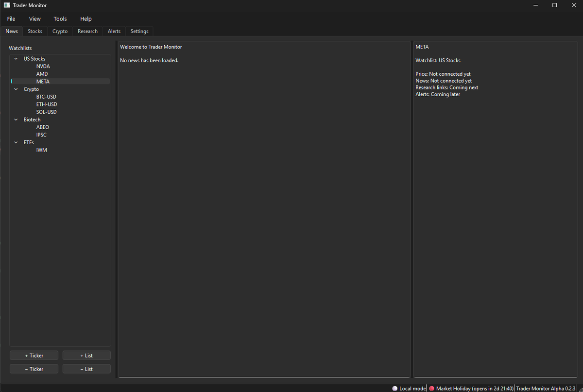Viewport: 583px width, 392px height.
Task: Collapse the ETFs watchlist group
Action: coord(16,142)
